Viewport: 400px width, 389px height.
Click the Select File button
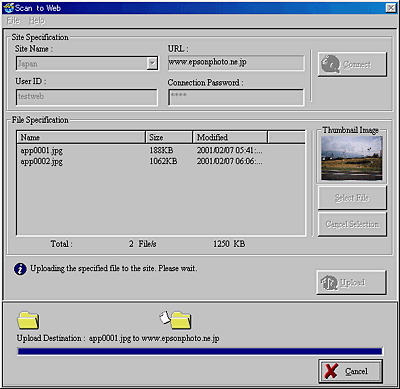pyautogui.click(x=352, y=198)
